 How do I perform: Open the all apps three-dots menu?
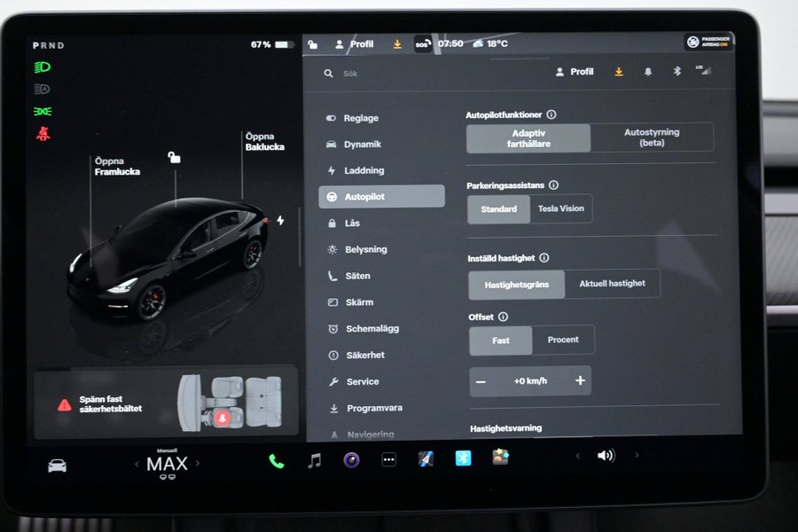click(x=388, y=459)
